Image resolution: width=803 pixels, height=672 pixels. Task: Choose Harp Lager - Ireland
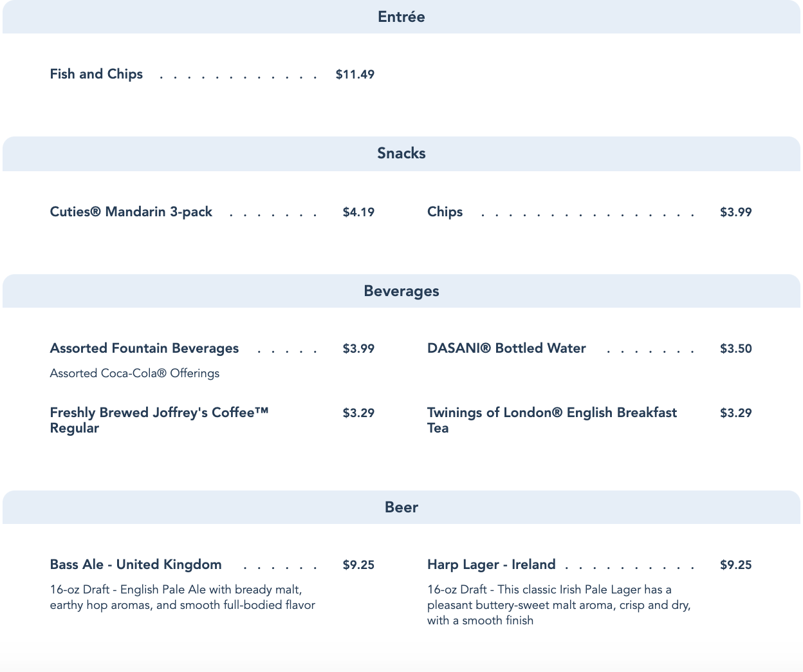(x=491, y=565)
